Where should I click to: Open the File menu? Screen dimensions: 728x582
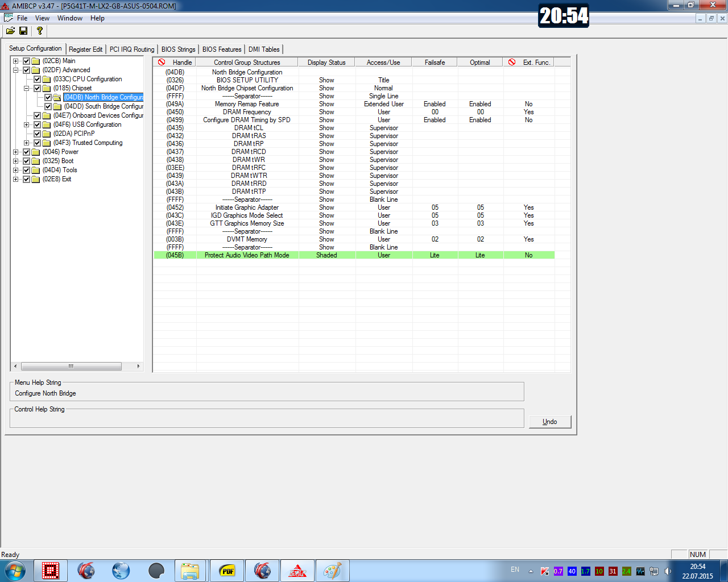(22, 18)
